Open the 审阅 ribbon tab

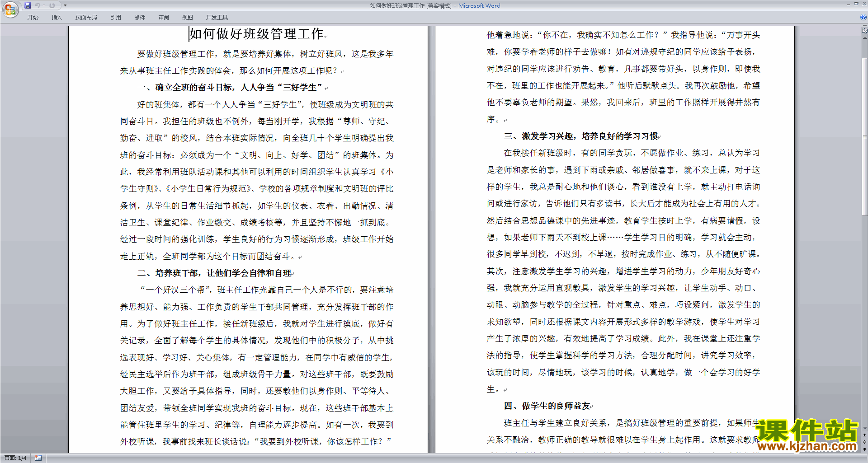pos(164,18)
